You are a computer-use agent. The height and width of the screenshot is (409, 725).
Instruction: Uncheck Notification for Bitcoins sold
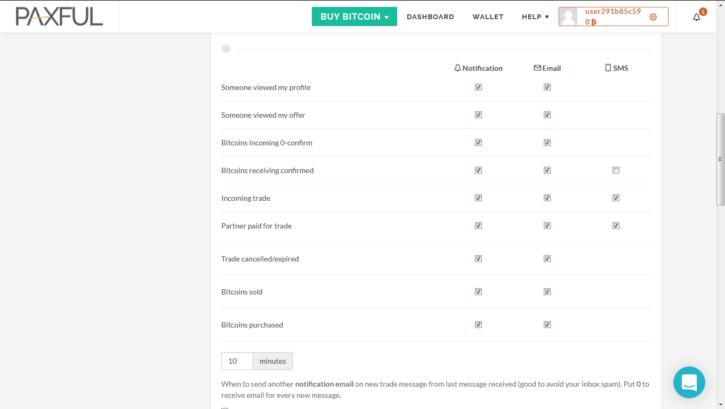pos(478,292)
